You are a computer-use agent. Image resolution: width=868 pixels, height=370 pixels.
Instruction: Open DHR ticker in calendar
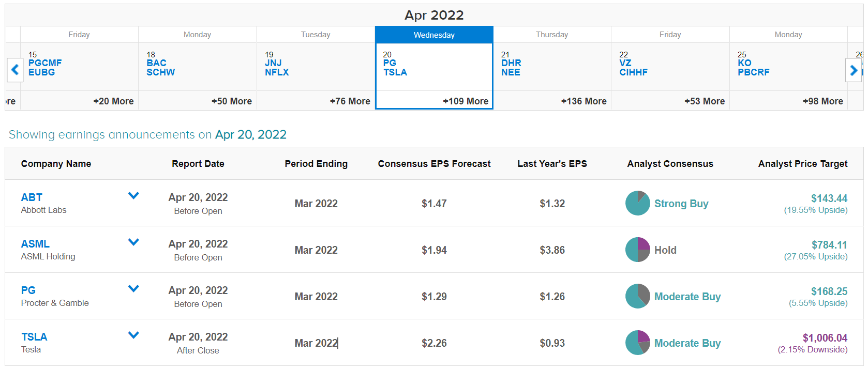click(511, 63)
